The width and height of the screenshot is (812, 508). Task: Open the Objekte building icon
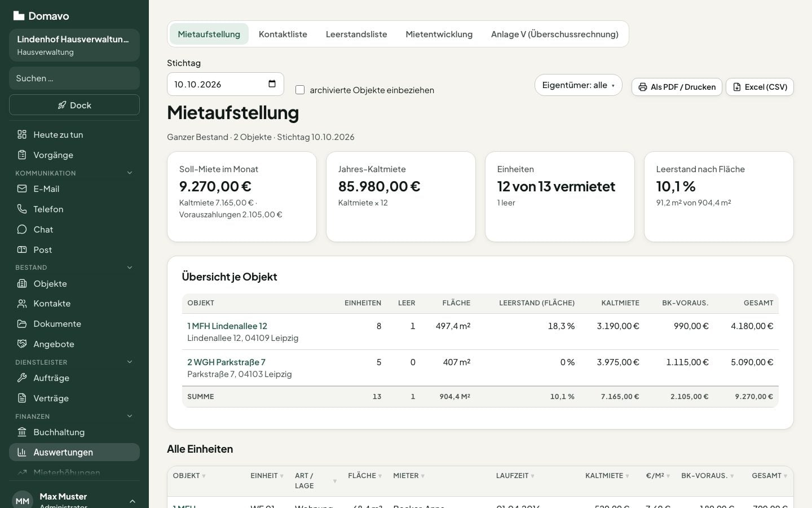coord(22,283)
